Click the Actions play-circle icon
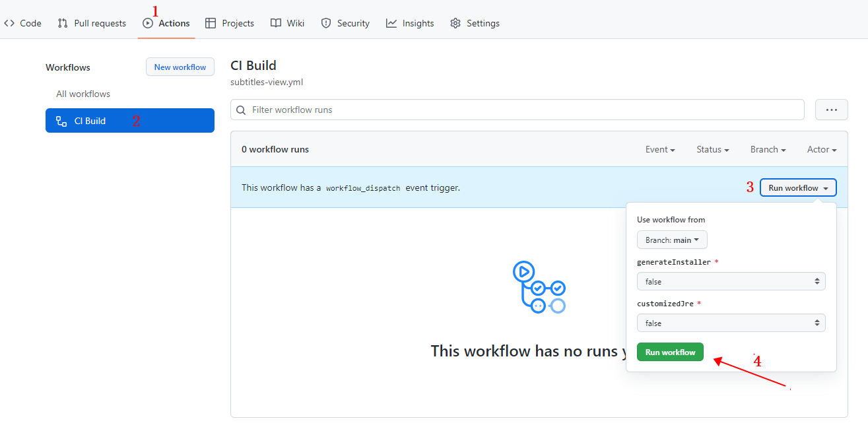 pyautogui.click(x=148, y=23)
